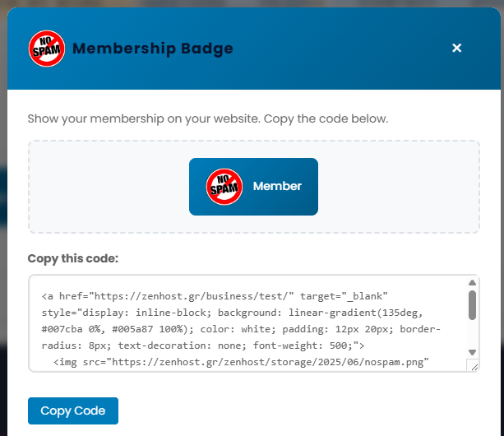Click the scrollbar track below the thumb
The width and height of the screenshot is (504, 436).
pos(473,333)
